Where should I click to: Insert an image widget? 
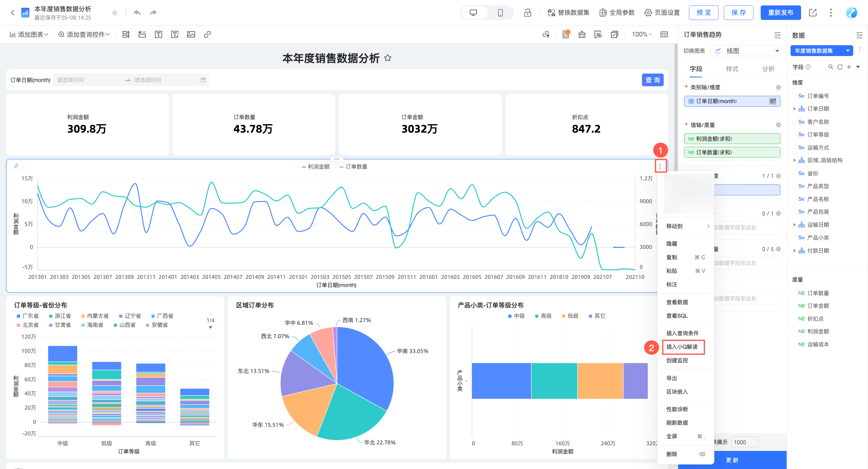tap(191, 34)
